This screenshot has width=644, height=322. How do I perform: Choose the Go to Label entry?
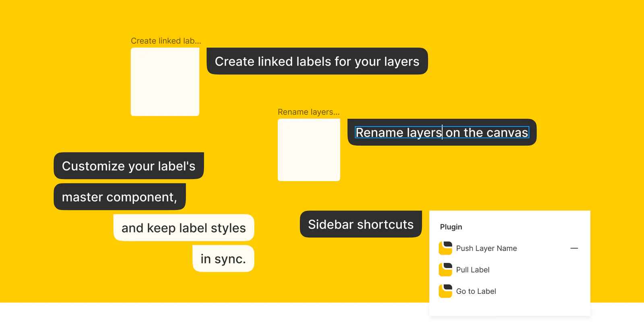476,291
